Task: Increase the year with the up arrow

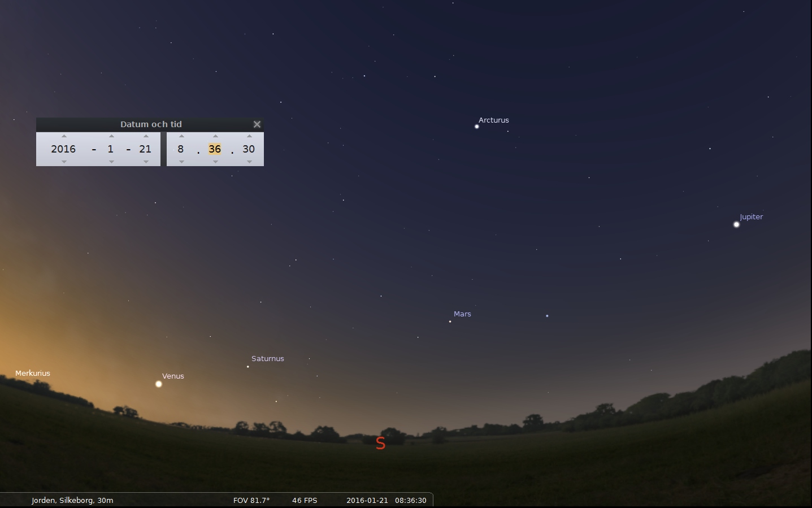Action: coord(64,136)
